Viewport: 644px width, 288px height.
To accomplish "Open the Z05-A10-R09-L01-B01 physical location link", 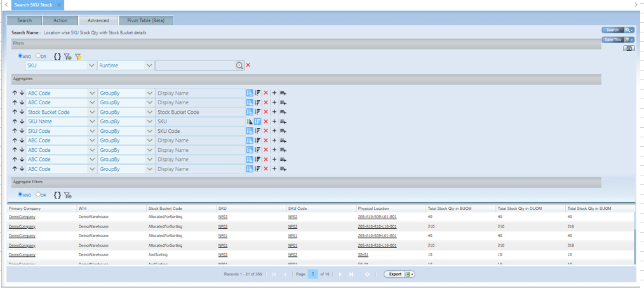I will point(377,217).
